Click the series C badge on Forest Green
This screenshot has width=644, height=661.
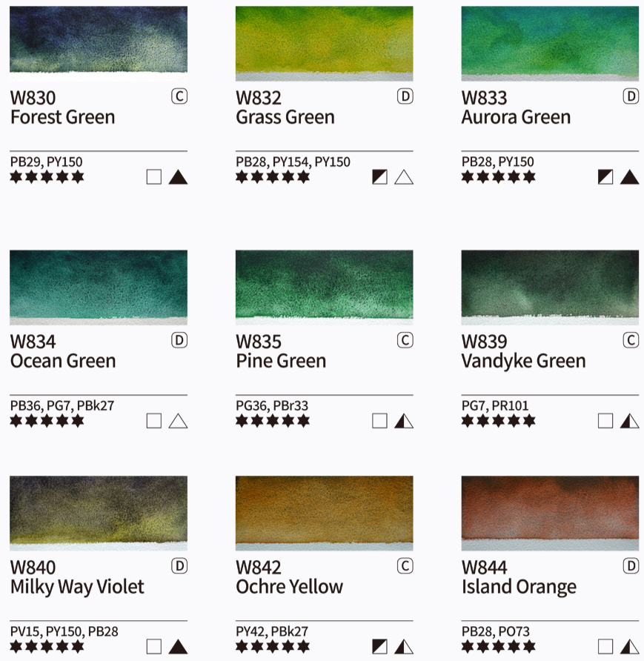tap(179, 96)
